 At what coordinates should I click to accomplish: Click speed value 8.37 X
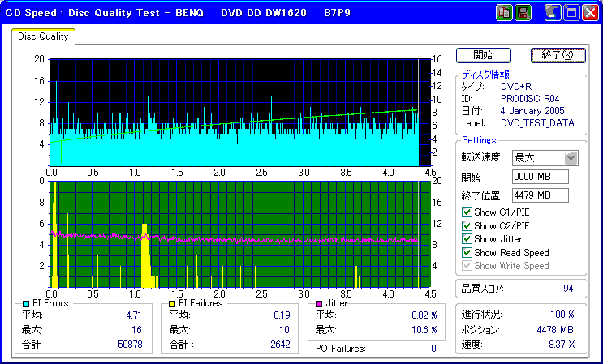click(x=562, y=345)
